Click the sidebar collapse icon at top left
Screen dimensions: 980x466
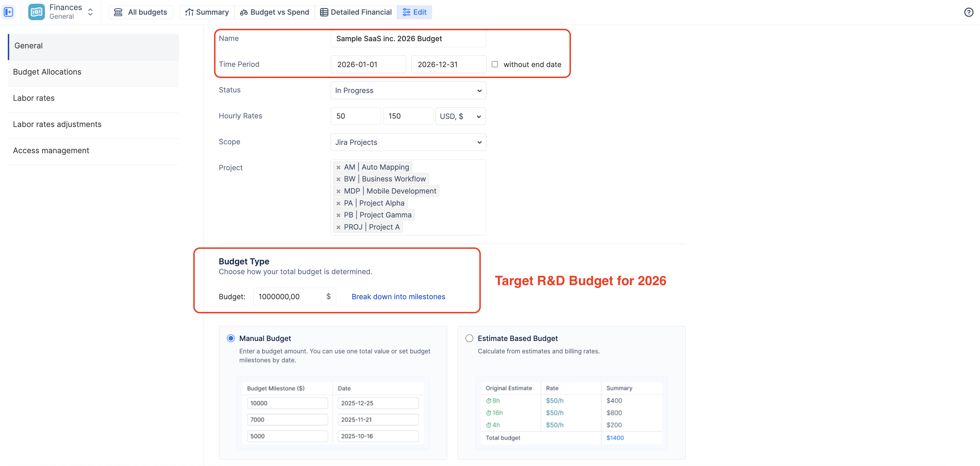(8, 12)
